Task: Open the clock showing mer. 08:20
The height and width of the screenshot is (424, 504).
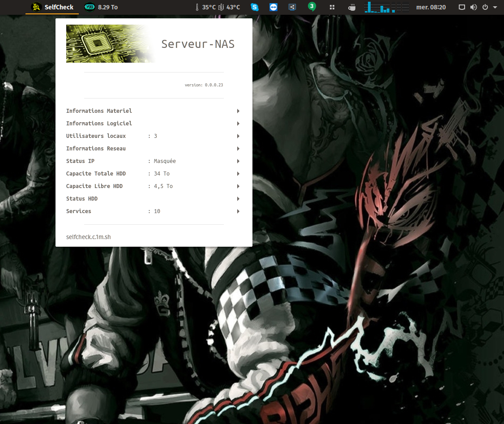Action: pyautogui.click(x=431, y=7)
